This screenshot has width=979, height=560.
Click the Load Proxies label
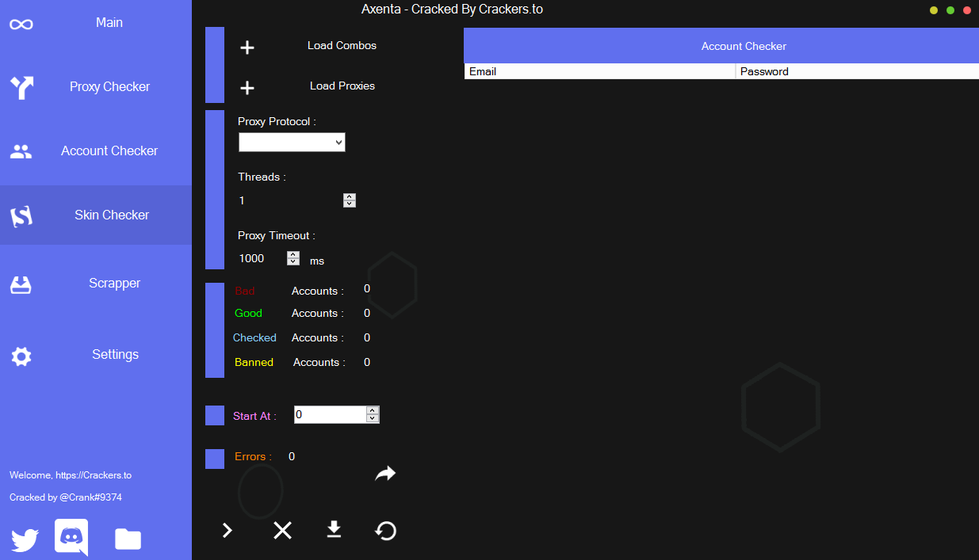pos(342,86)
